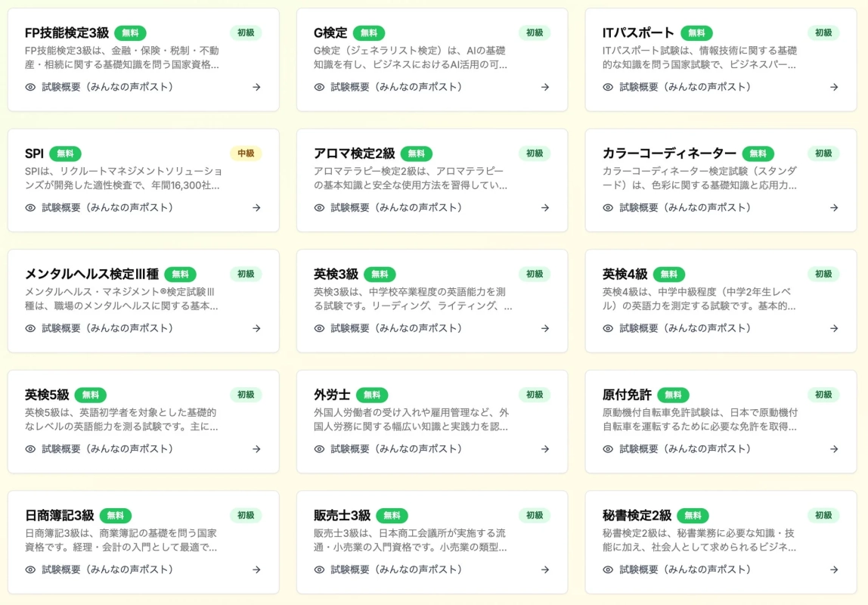Screen dimensions: 868x605
Task: Click the eye icon on 原付免許 card
Action: 607,448
